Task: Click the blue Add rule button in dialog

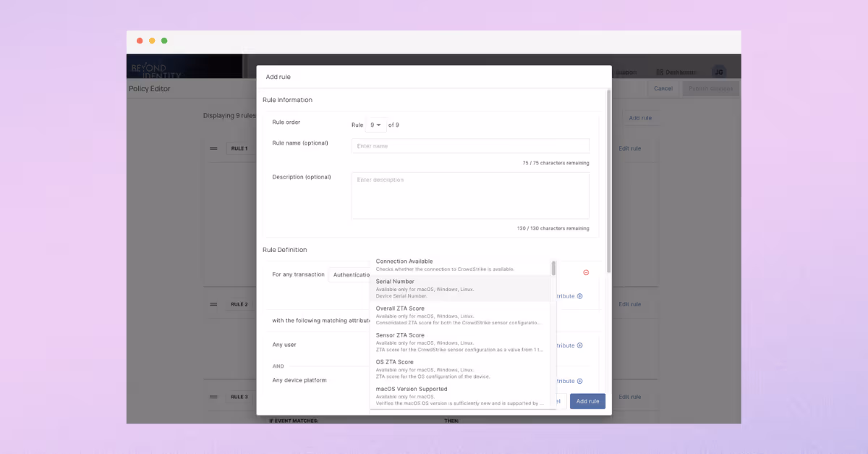Action: (587, 401)
